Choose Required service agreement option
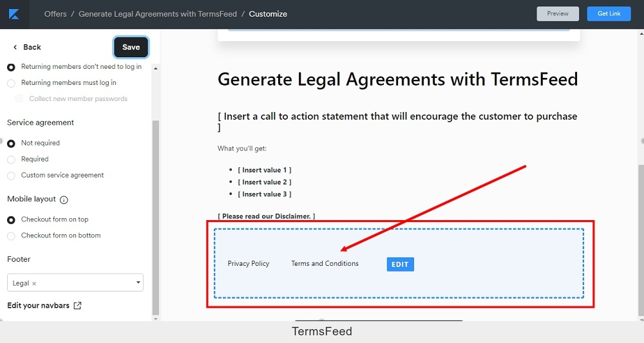This screenshot has height=343, width=644. tap(11, 160)
